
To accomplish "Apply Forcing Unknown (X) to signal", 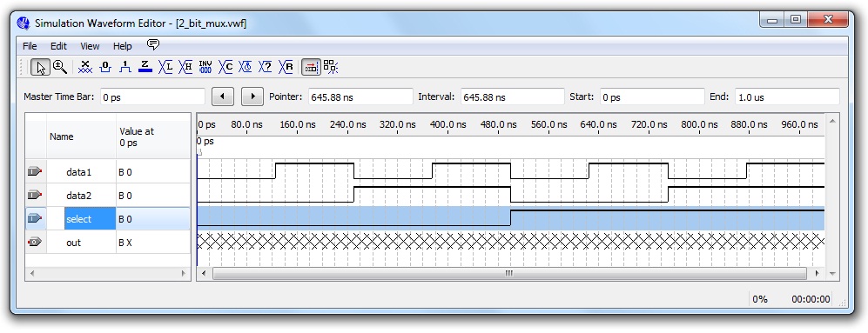I will tap(85, 67).
